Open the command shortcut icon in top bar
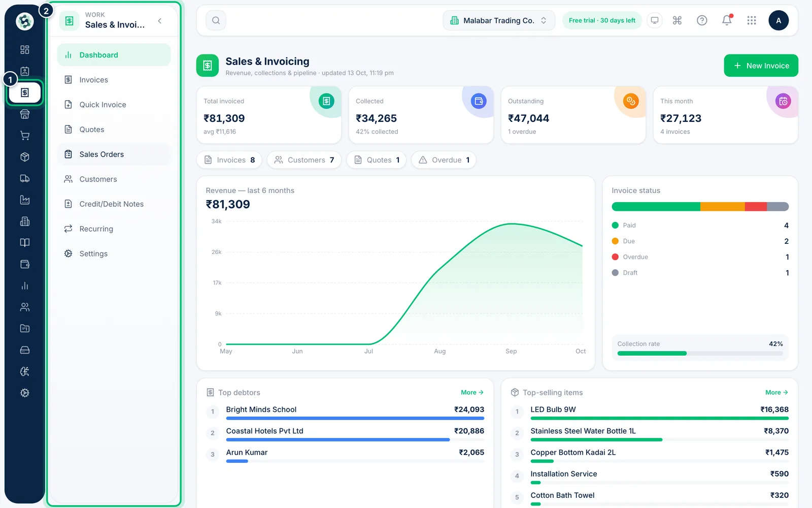Screen dimensions: 812x508 (x=677, y=20)
